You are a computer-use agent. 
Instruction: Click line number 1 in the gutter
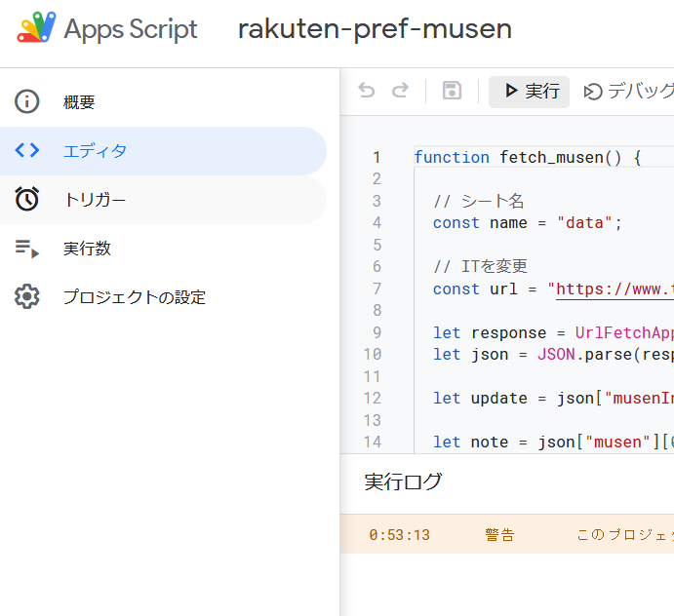(377, 157)
